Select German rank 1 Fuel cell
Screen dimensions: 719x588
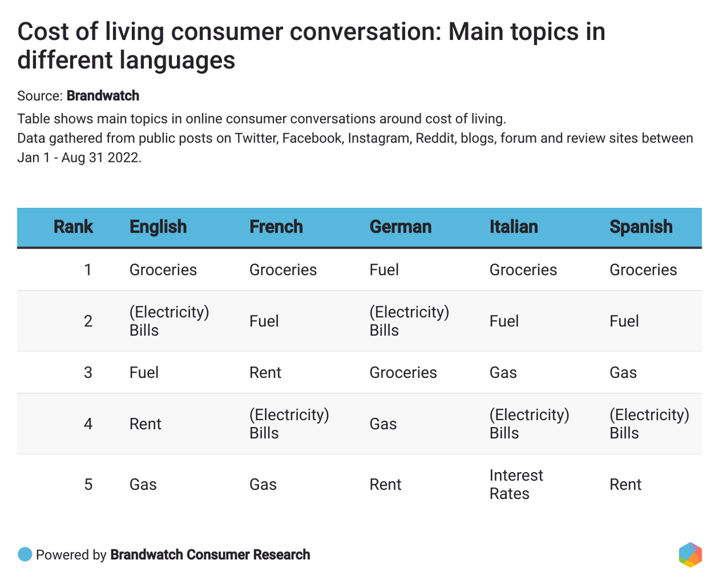coord(384,270)
